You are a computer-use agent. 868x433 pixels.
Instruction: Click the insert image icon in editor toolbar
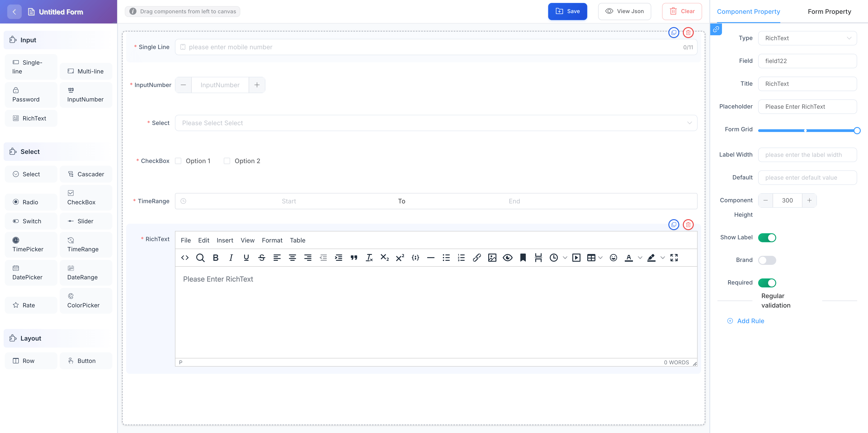click(492, 258)
